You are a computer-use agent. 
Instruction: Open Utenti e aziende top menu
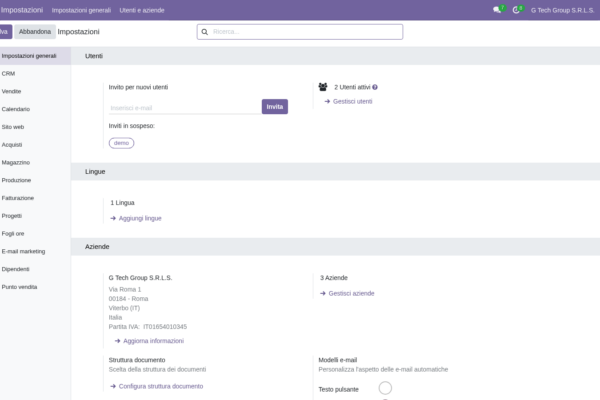click(142, 10)
